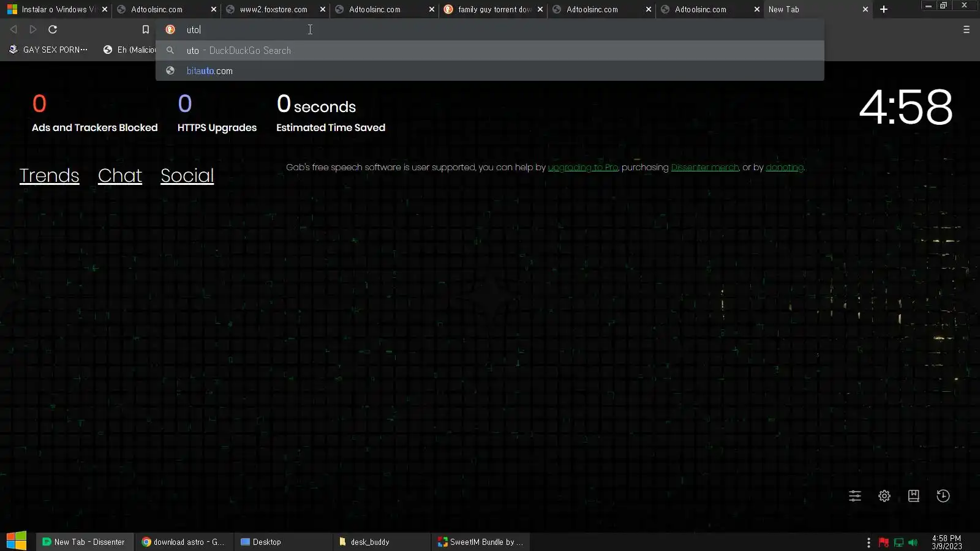Open a new tab with plus button
The height and width of the screenshot is (551, 980).
point(884,9)
